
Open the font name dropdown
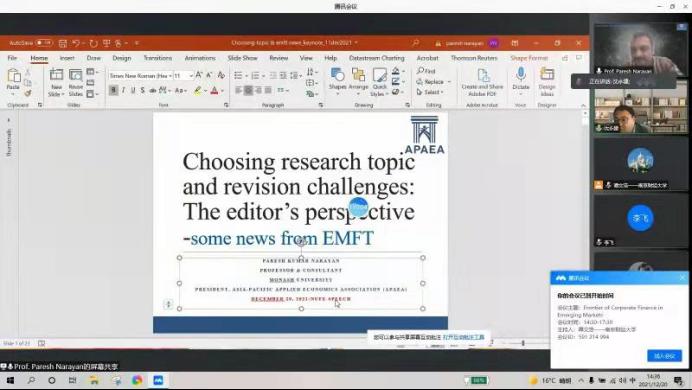pyautogui.click(x=140, y=76)
